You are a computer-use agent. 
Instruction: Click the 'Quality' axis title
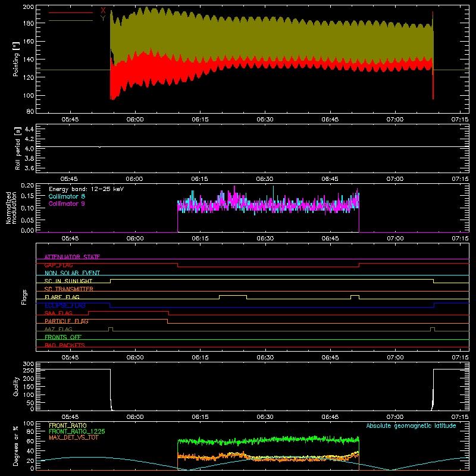click(x=16, y=386)
